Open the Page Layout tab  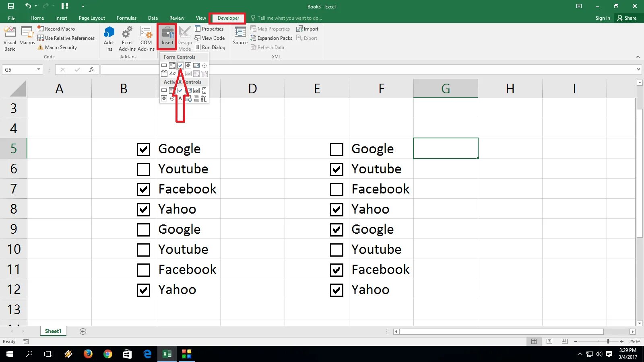(92, 18)
